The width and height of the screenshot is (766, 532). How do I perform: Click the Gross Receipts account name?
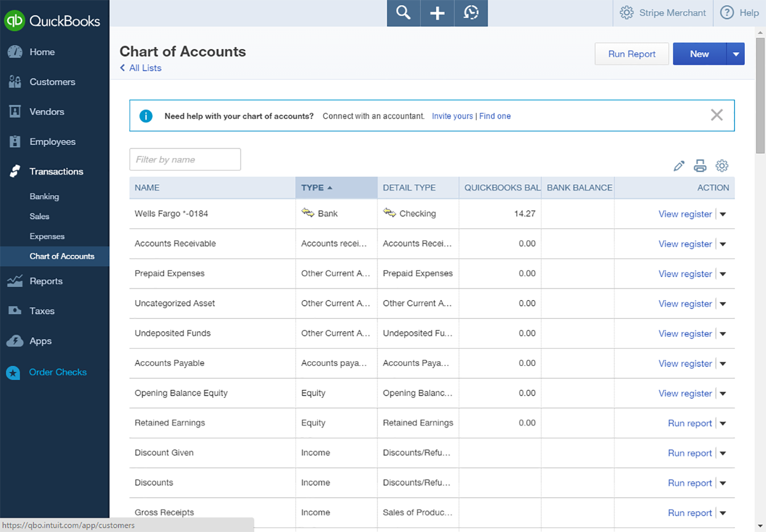pos(164,512)
